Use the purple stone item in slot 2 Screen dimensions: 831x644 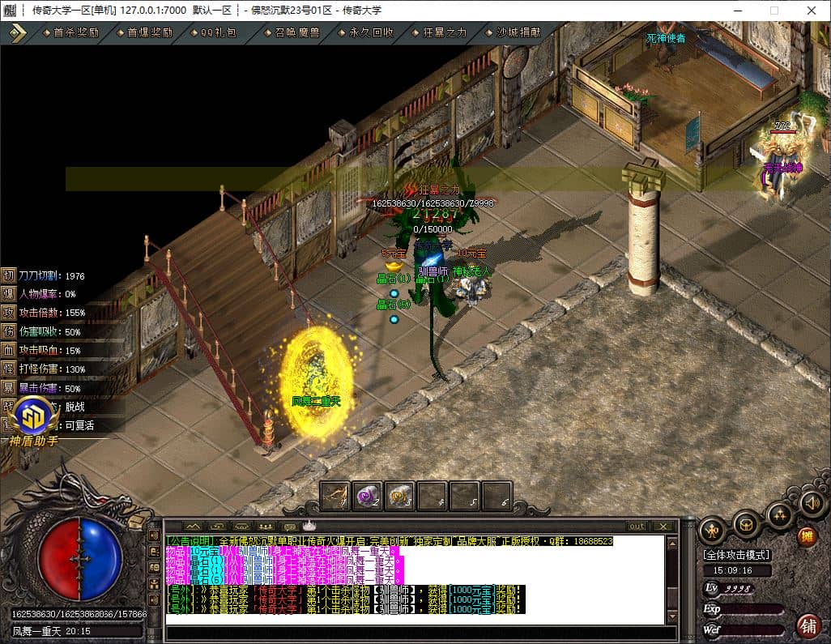coord(367,496)
